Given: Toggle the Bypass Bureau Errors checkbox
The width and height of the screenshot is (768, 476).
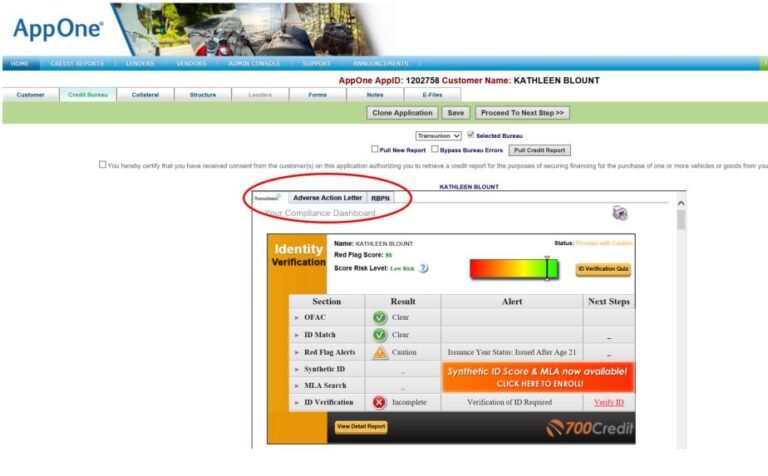Looking at the screenshot, I should pos(435,149).
